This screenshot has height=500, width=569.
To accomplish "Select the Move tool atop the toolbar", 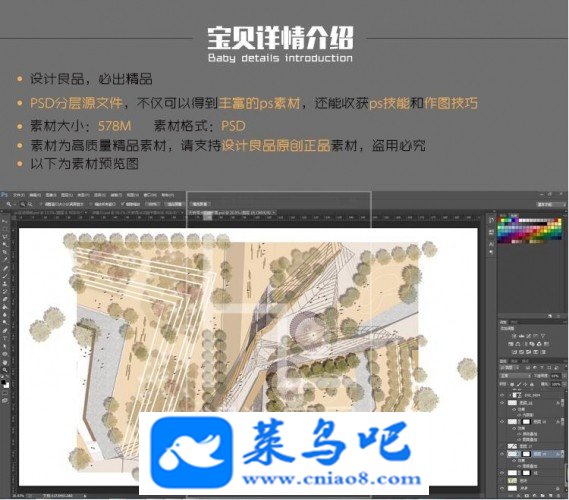I will tap(5, 220).
